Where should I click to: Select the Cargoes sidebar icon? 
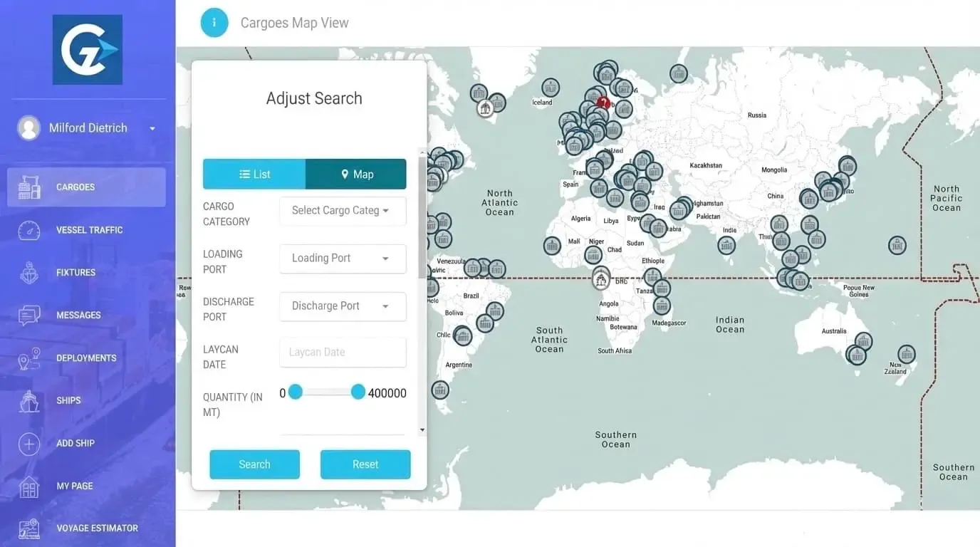point(28,187)
